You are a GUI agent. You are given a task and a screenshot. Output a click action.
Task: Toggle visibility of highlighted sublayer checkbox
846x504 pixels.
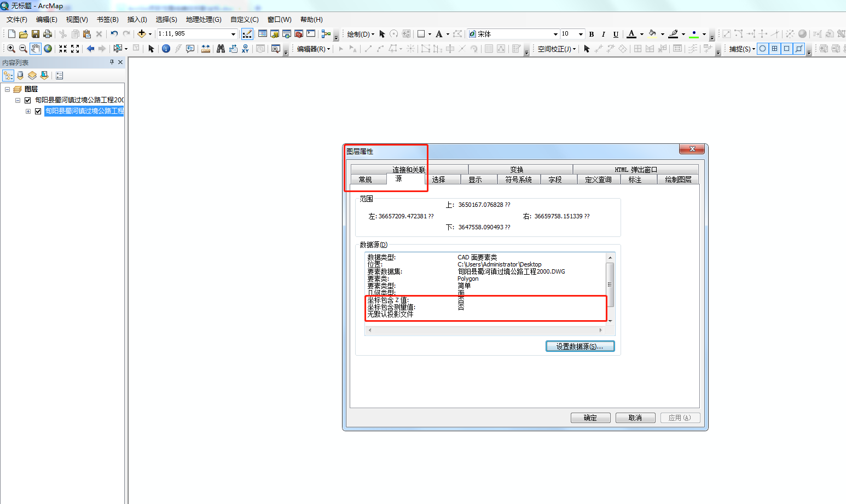click(38, 111)
